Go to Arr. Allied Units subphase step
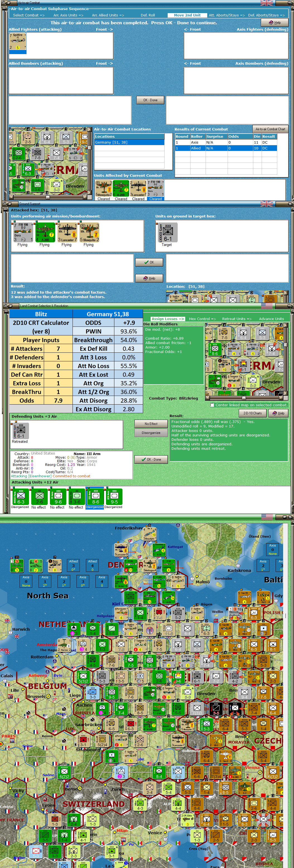The height and width of the screenshot is (868, 294). pos(108,15)
